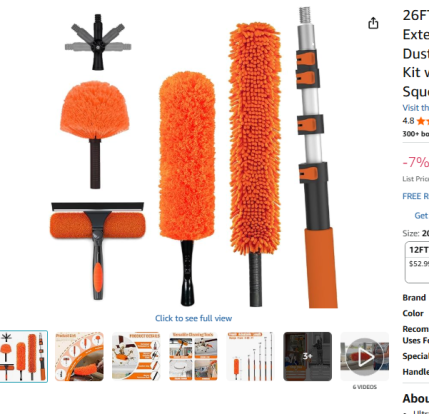
Task: Click the orange chenille duster in image
Action: [x=255, y=163]
